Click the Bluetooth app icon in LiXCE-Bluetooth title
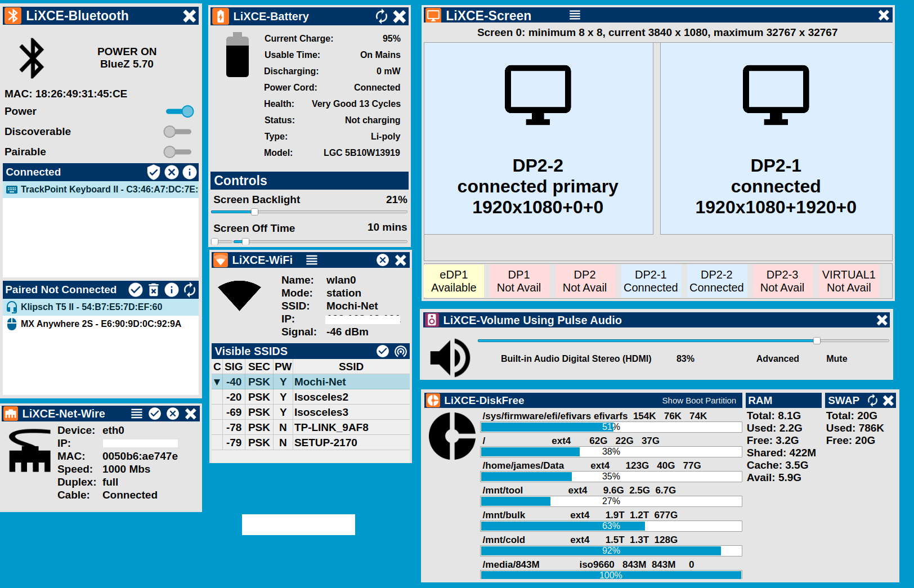The width and height of the screenshot is (914, 588). click(13, 16)
